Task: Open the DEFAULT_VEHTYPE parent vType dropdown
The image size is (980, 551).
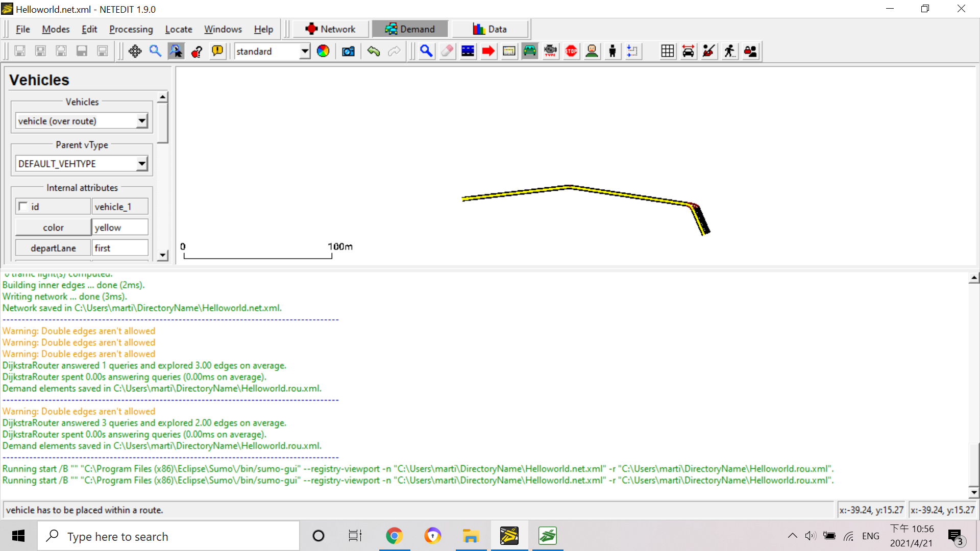Action: 142,164
